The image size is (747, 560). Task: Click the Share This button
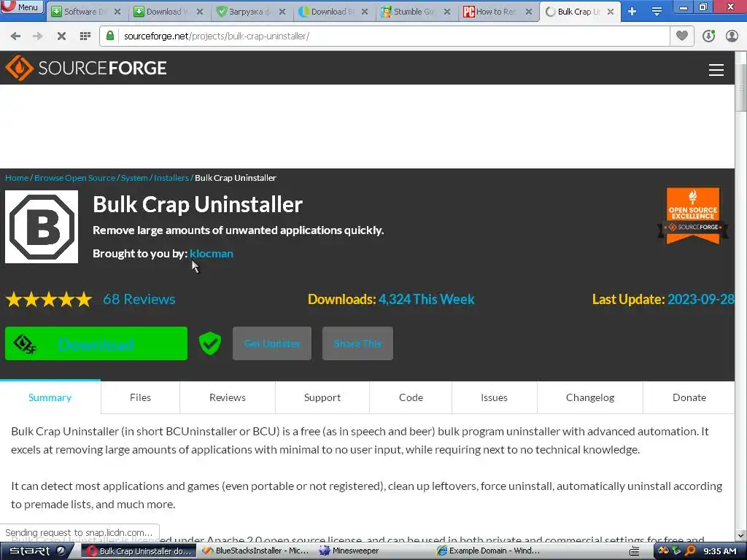coord(357,343)
